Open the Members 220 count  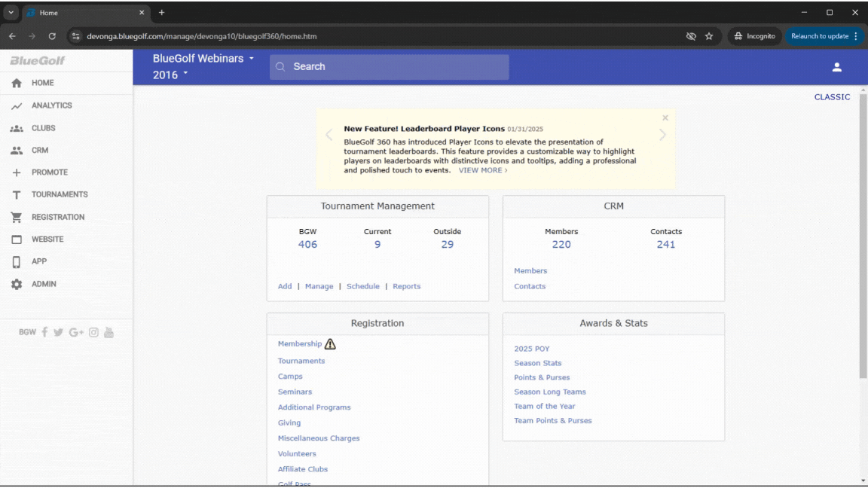(561, 245)
